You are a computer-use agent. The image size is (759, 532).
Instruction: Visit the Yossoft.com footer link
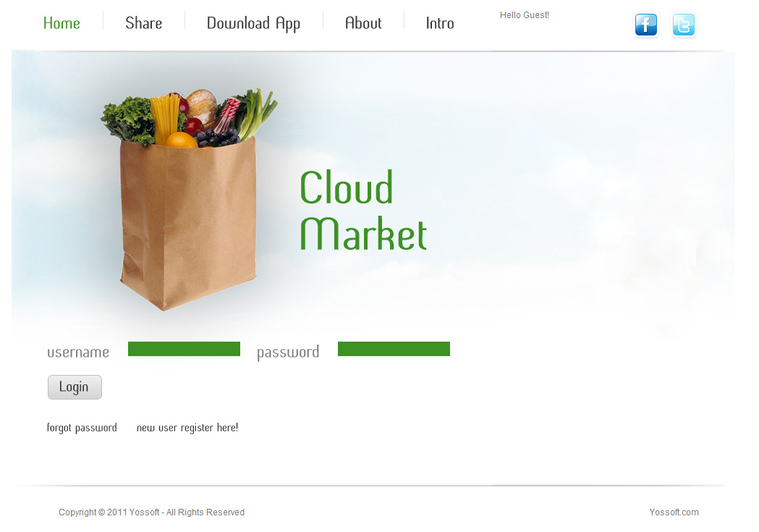[674, 512]
